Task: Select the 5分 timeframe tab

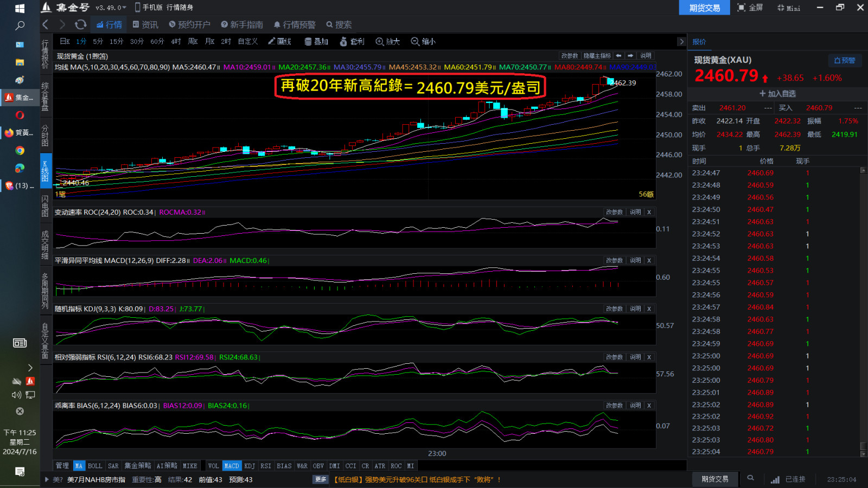Action: click(x=98, y=41)
